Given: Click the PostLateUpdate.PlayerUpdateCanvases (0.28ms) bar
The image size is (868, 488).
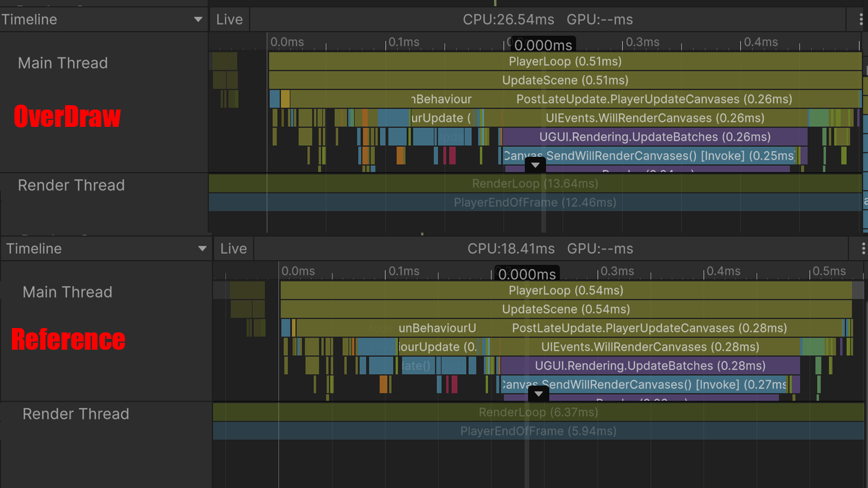Looking at the screenshot, I should tap(649, 328).
